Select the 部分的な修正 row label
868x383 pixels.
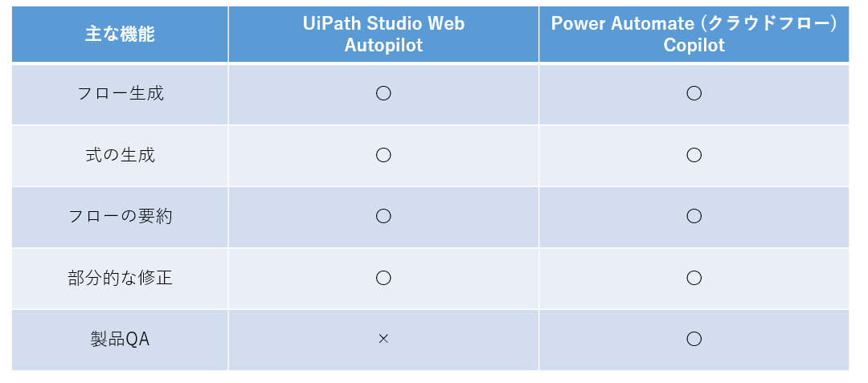coord(120,278)
